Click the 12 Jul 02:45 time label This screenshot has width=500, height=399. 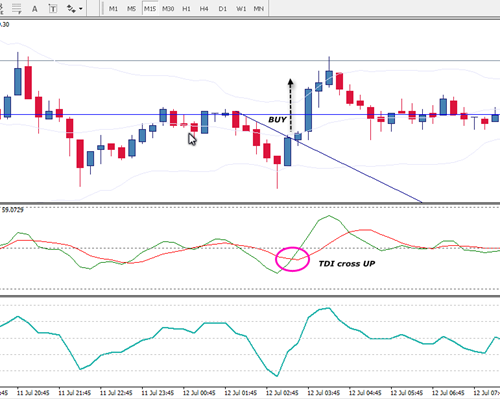click(x=282, y=393)
